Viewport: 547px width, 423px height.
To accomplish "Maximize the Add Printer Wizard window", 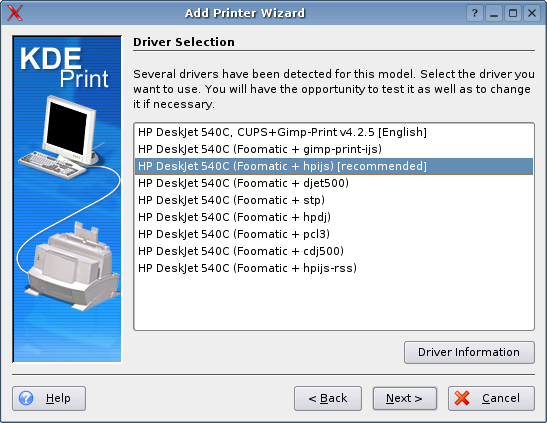I will click(513, 13).
